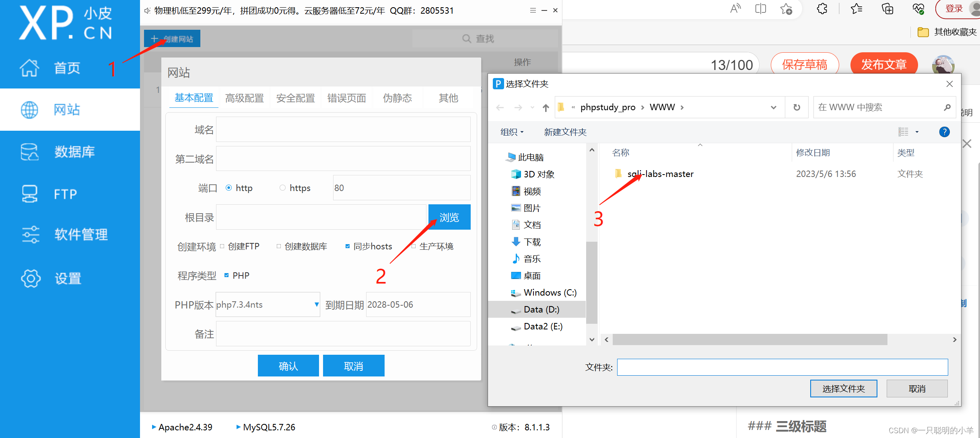Enable the 创建数据库 checkbox
Image resolution: width=980 pixels, height=438 pixels.
[278, 246]
